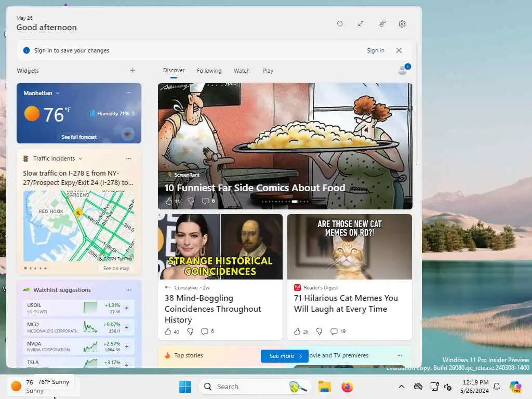Viewport: 532px width, 399px height.
Task: Open the notification bell
Action: click(497, 387)
